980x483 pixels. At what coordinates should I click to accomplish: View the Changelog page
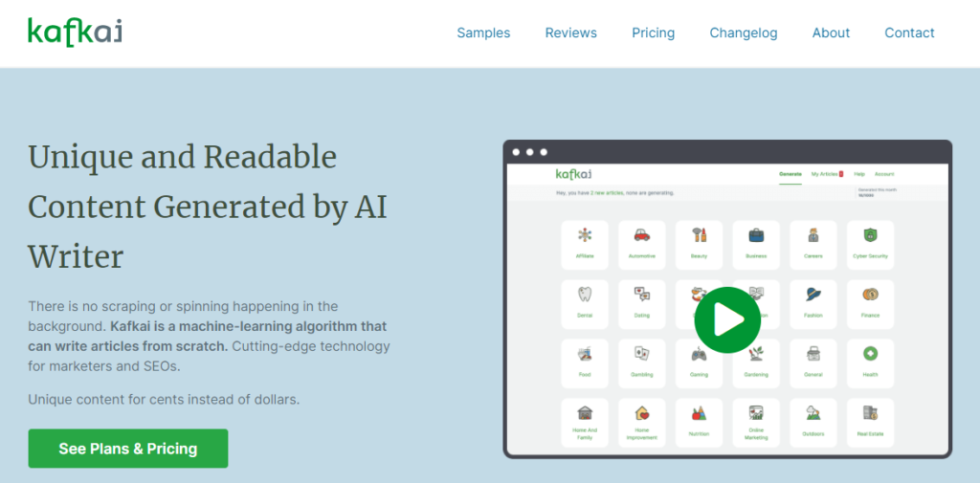pos(743,33)
